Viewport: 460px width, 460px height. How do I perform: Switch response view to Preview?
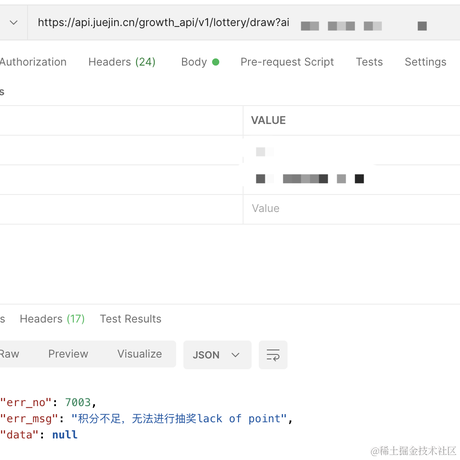click(x=68, y=354)
